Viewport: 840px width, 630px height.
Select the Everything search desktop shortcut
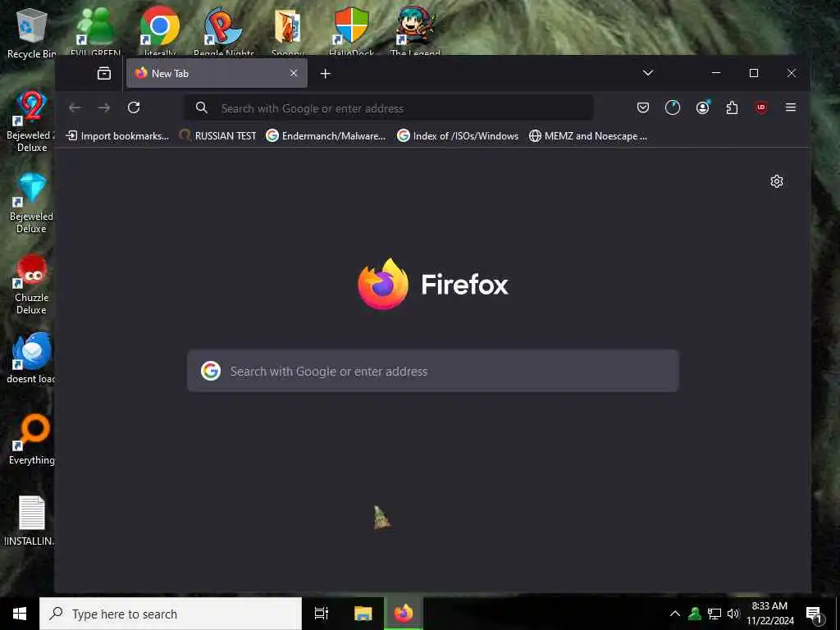tap(31, 440)
